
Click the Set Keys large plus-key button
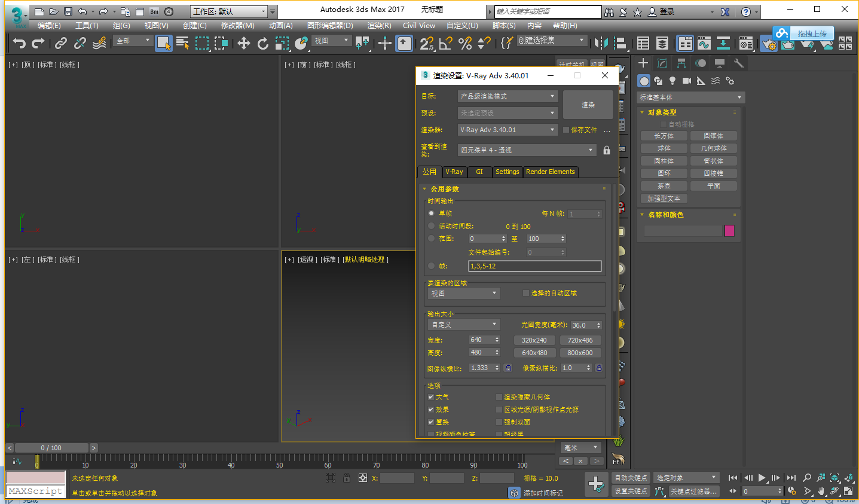[596, 484]
